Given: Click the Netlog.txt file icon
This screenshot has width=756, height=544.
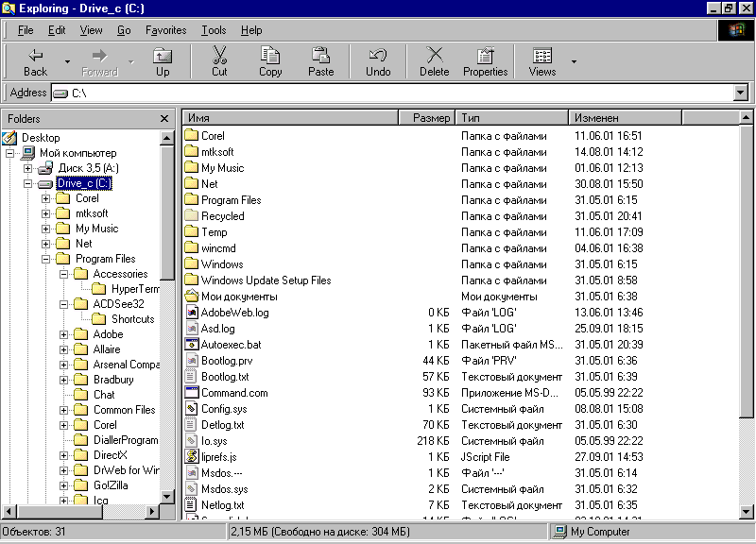Looking at the screenshot, I should click(192, 504).
